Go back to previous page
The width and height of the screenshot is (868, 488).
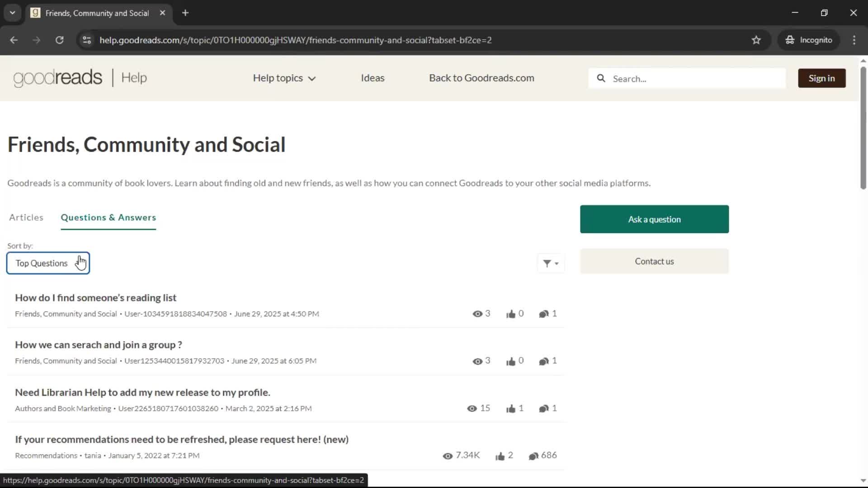[14, 40]
